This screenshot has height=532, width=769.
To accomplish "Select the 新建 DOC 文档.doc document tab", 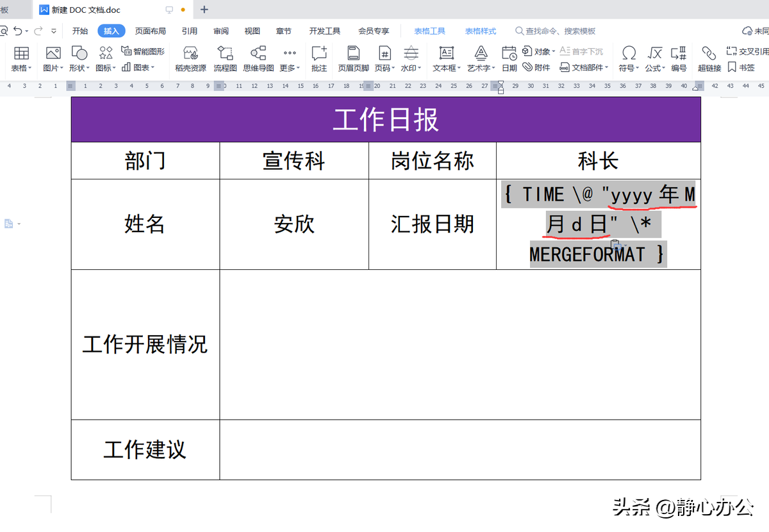I will tap(112, 10).
